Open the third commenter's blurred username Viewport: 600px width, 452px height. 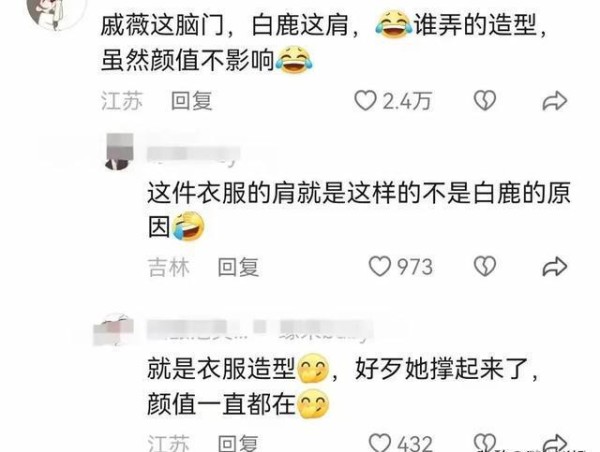point(259,330)
